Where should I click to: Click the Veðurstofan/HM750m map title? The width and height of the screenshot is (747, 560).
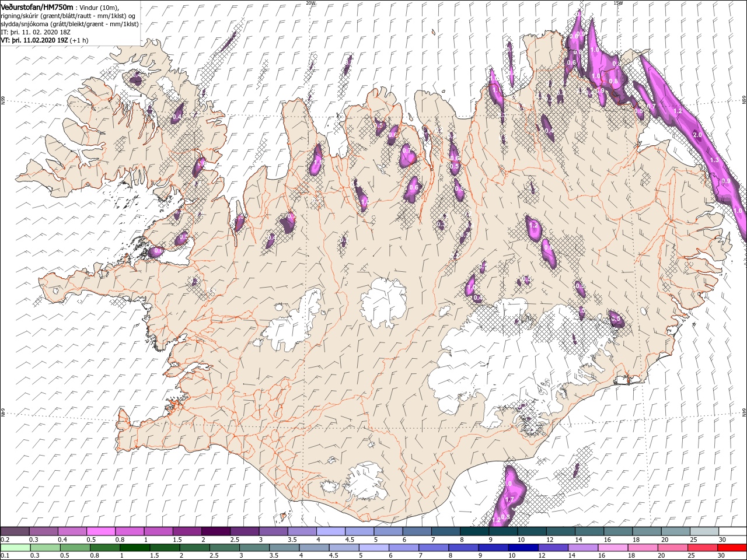click(x=37, y=6)
